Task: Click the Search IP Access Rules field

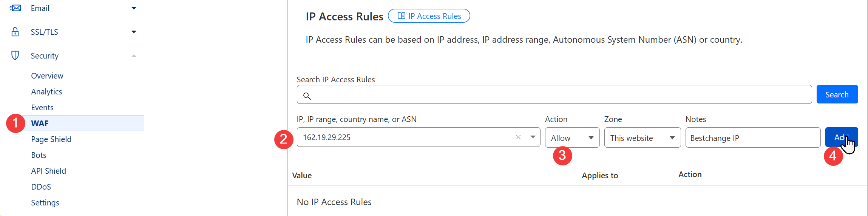Action: point(559,95)
